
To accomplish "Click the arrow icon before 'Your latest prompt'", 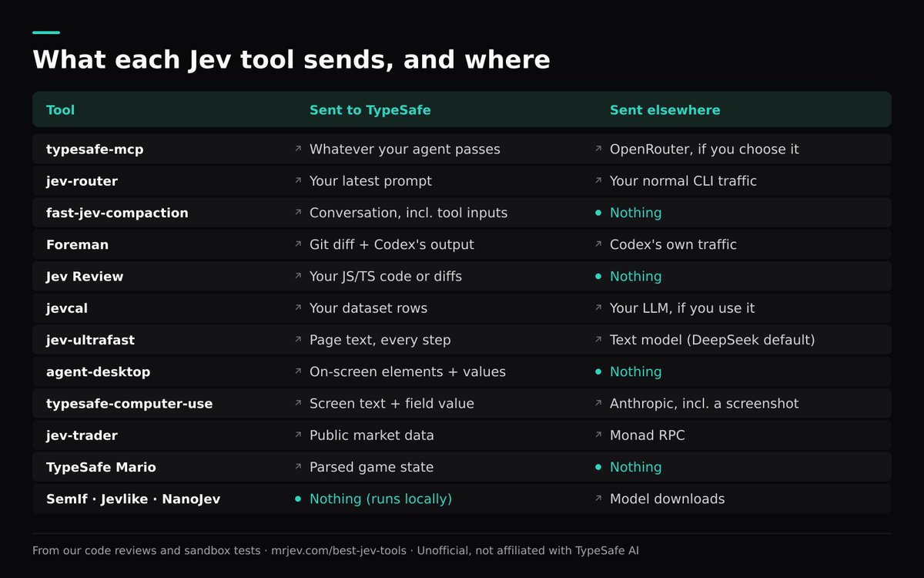I will (x=298, y=180).
